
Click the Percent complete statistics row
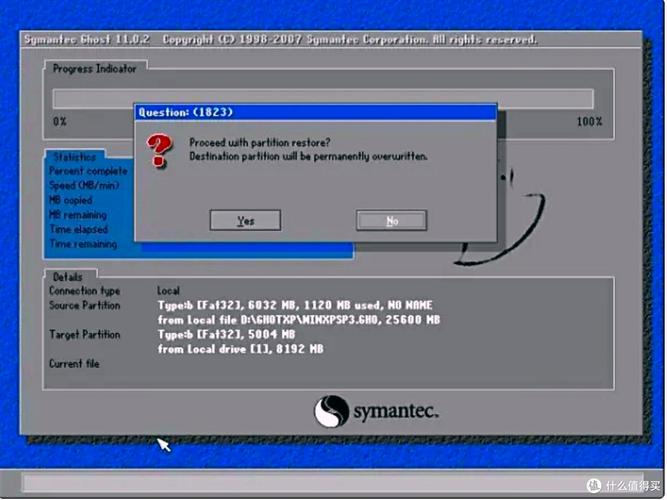(88, 171)
